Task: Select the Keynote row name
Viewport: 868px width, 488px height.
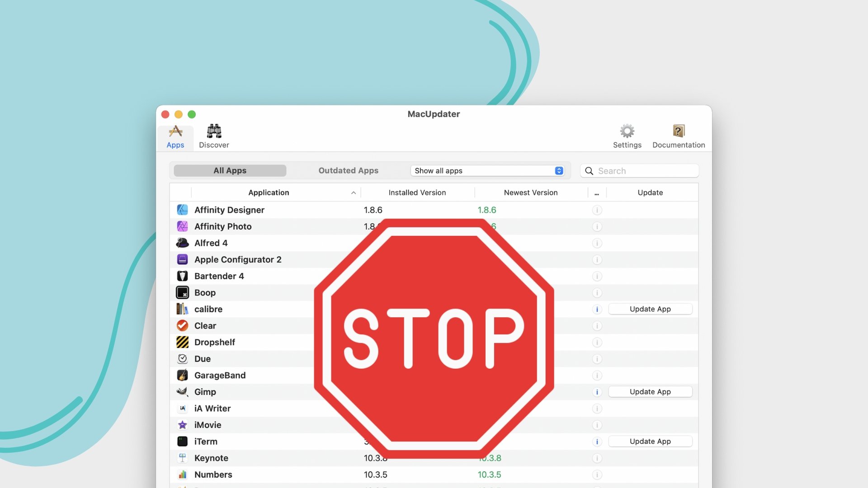Action: pos(211,458)
